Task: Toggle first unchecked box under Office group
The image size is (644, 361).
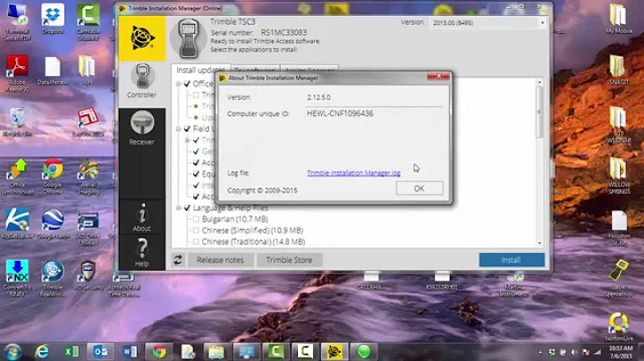Action: tap(196, 95)
